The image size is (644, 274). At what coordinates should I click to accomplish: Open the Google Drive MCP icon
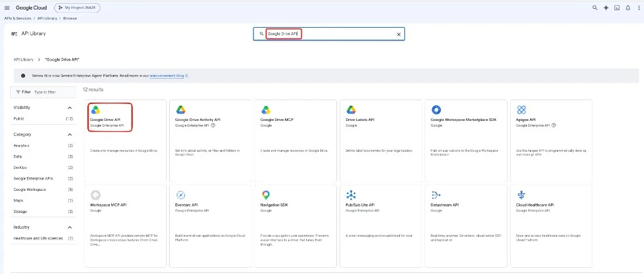266,110
